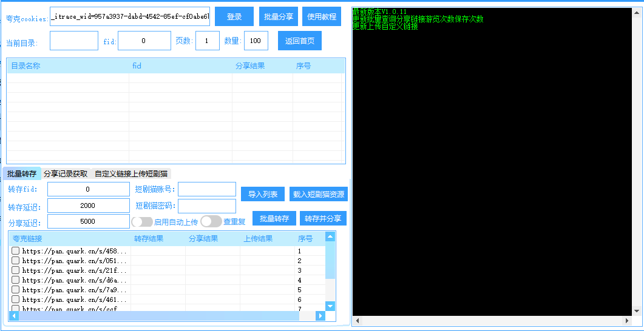
Task: Click link list horizontal scrollbar thumb
Action: pyautogui.click(x=159, y=316)
